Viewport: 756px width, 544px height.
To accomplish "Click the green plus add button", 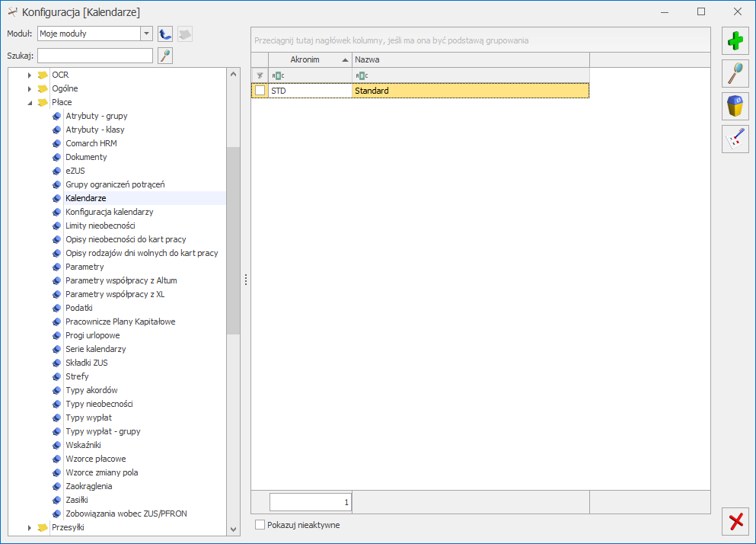I will click(735, 40).
